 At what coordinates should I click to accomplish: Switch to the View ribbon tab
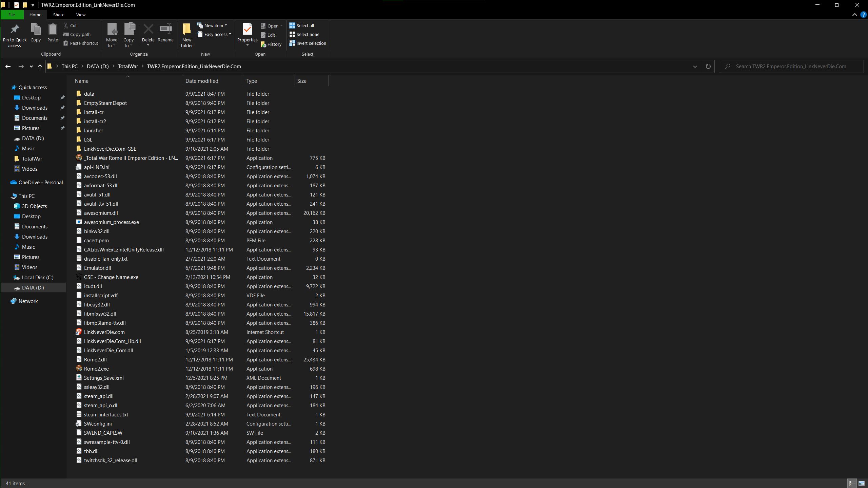pyautogui.click(x=81, y=15)
